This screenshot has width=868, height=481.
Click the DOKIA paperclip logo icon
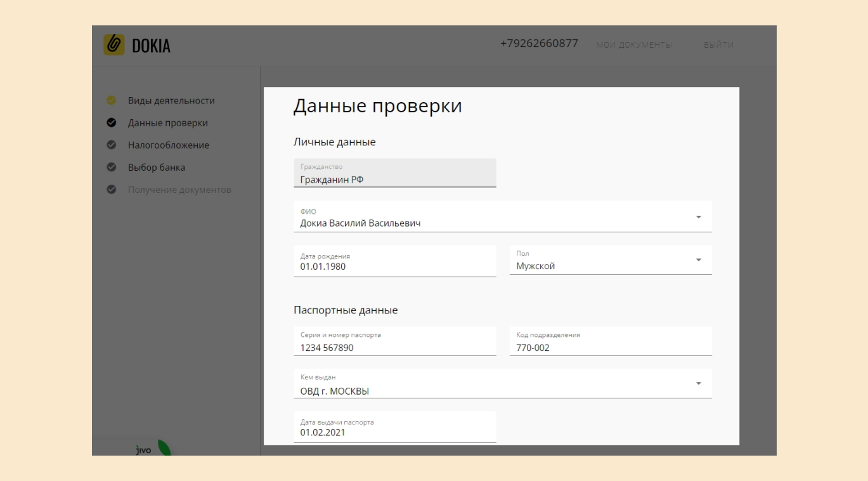point(114,46)
